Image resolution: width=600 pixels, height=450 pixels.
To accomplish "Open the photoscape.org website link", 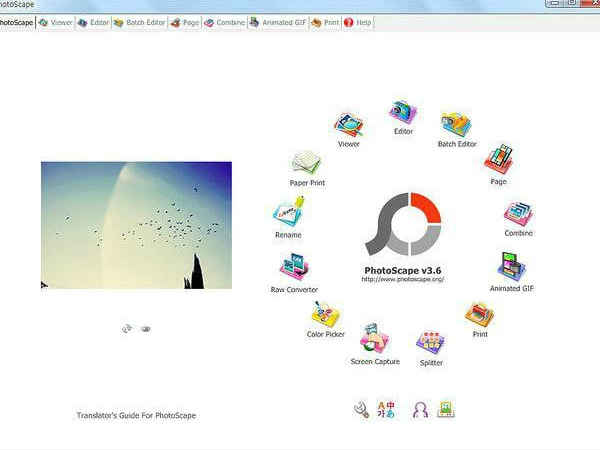I will (x=403, y=279).
